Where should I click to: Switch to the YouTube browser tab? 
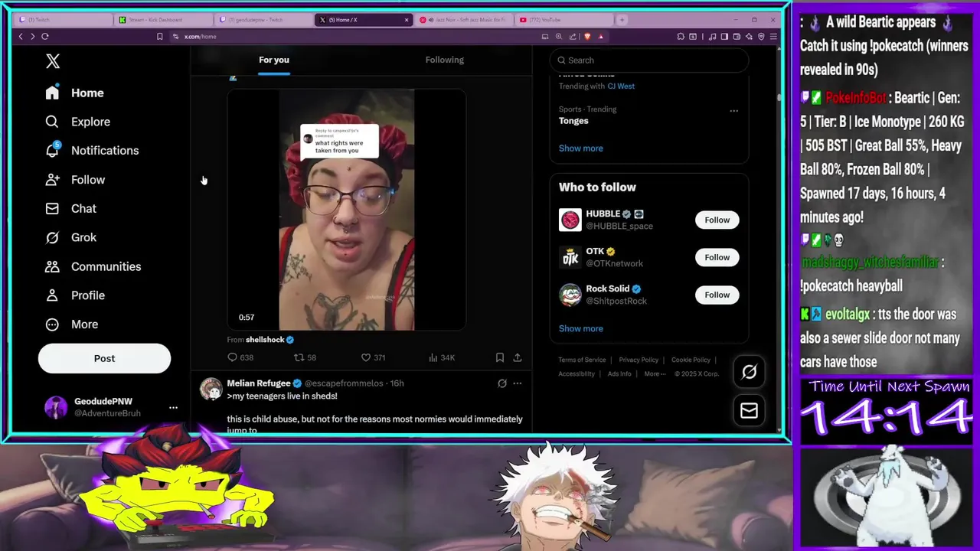(x=563, y=20)
